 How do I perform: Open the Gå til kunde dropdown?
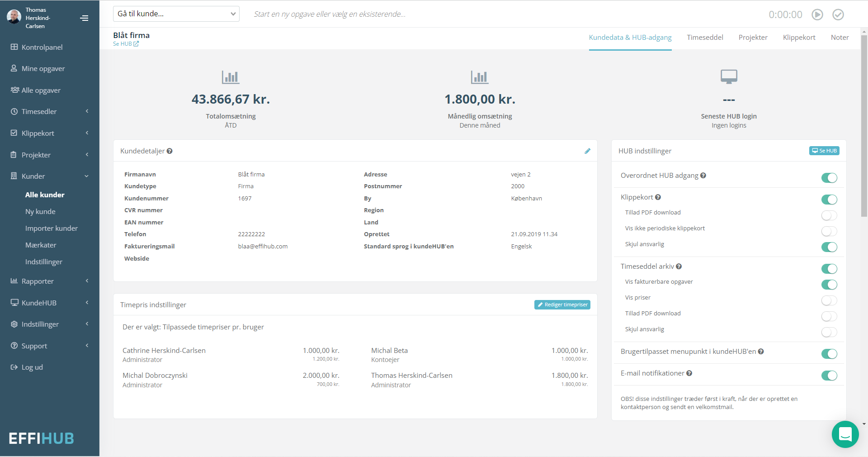coord(176,14)
